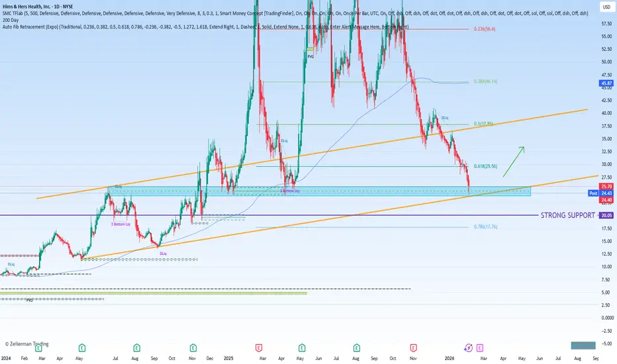The height and width of the screenshot is (364, 617).
Task: Open the red earnings marker before Mar 2025
Action: click(x=259, y=348)
